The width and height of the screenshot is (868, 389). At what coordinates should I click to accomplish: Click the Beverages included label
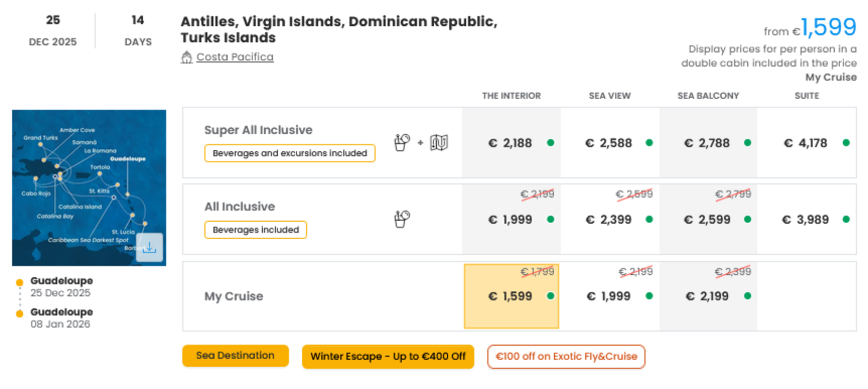point(256,230)
